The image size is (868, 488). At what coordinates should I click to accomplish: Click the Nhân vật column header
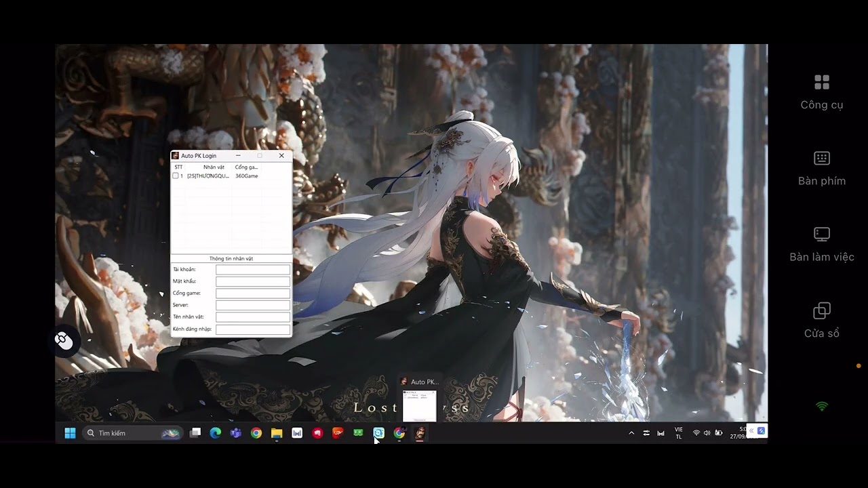click(x=214, y=167)
